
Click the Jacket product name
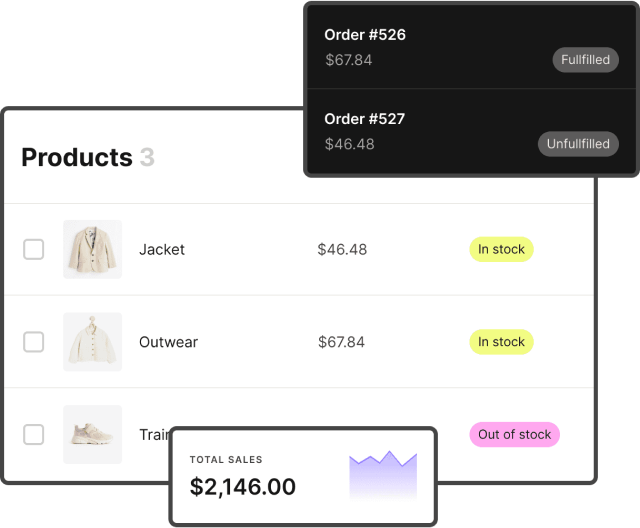click(162, 249)
